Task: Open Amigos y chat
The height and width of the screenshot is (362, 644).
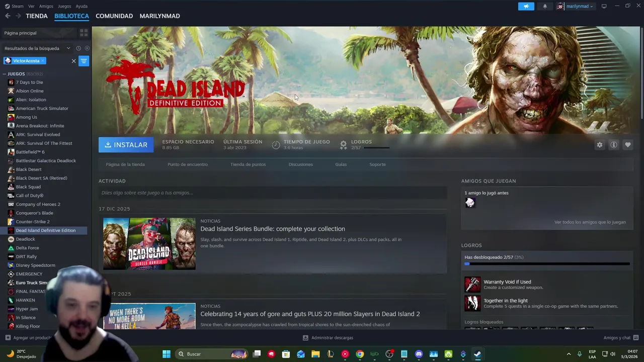Action: tap(621, 338)
